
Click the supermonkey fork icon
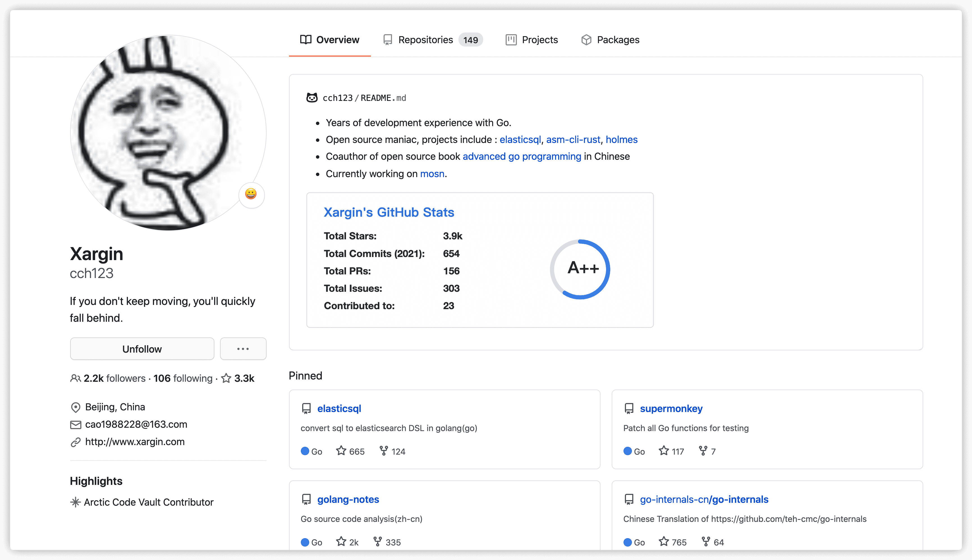tap(703, 451)
